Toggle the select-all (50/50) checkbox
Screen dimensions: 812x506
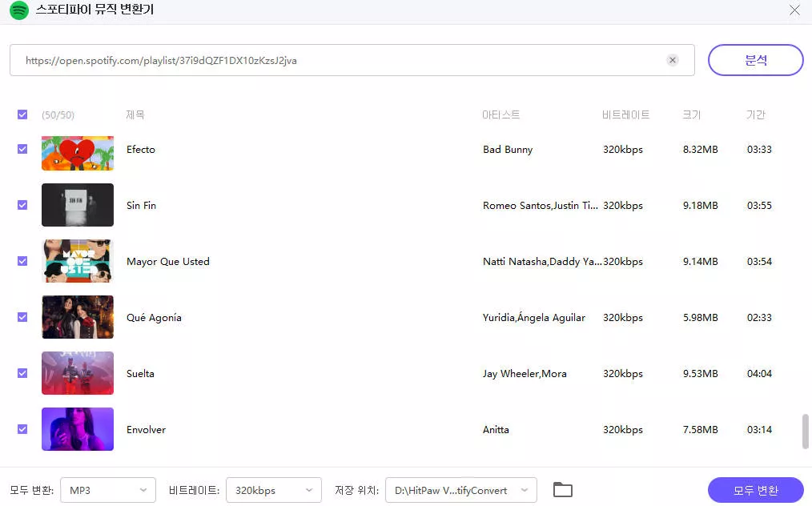(x=22, y=114)
